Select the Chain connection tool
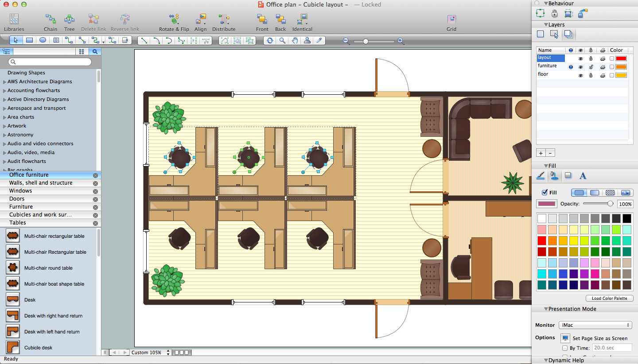 pos(50,19)
